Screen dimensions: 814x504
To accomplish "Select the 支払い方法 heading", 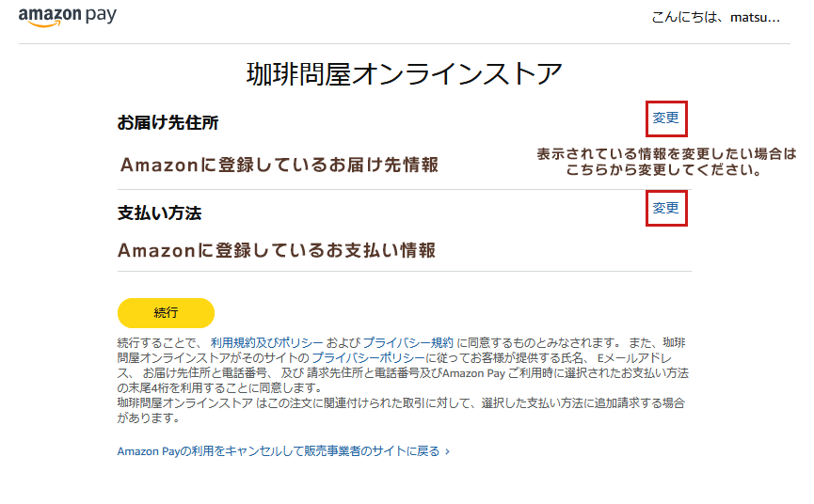I will (160, 213).
